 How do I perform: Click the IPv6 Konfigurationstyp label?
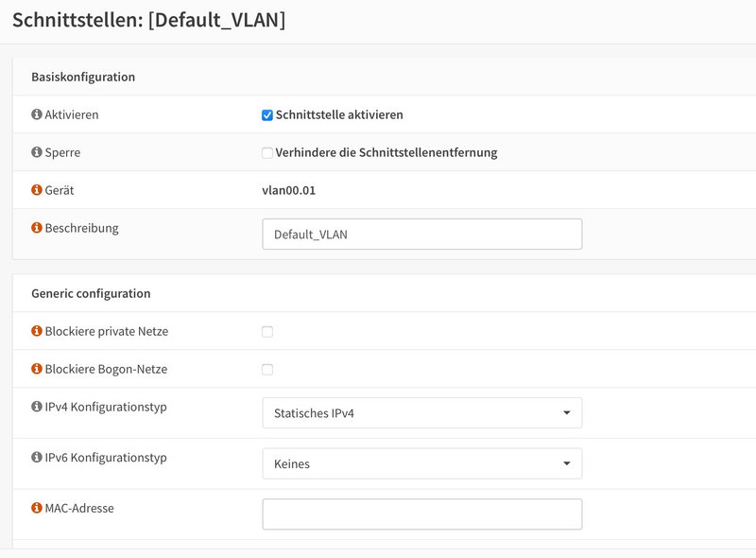(106, 458)
